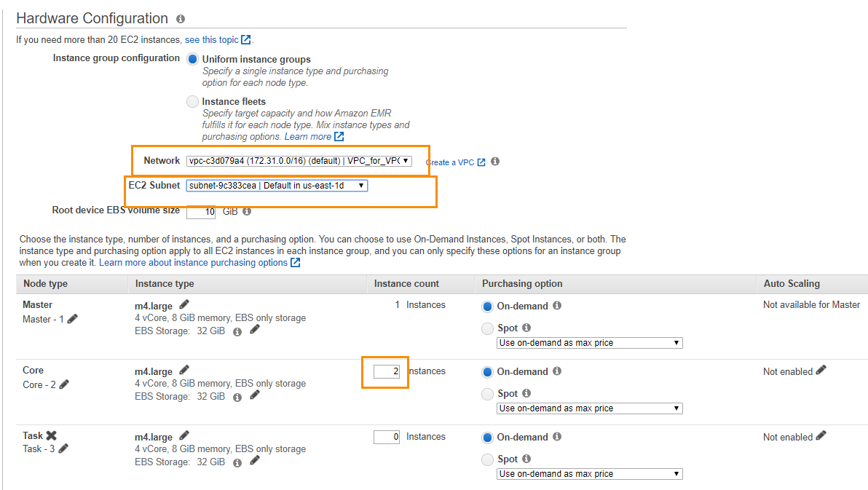Show info for Task On-demand option
This screenshot has height=490, width=868.
coord(558,436)
